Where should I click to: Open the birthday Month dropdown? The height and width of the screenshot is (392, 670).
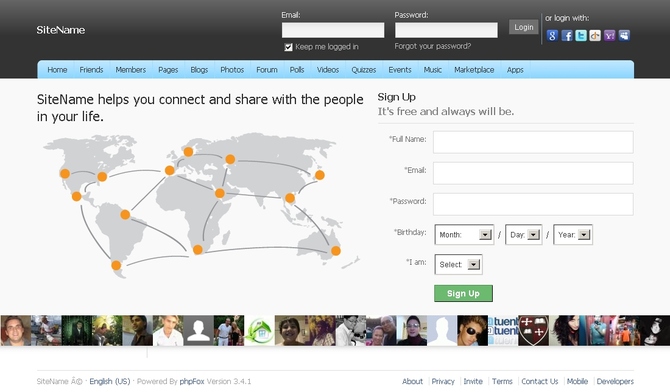pyautogui.click(x=464, y=235)
